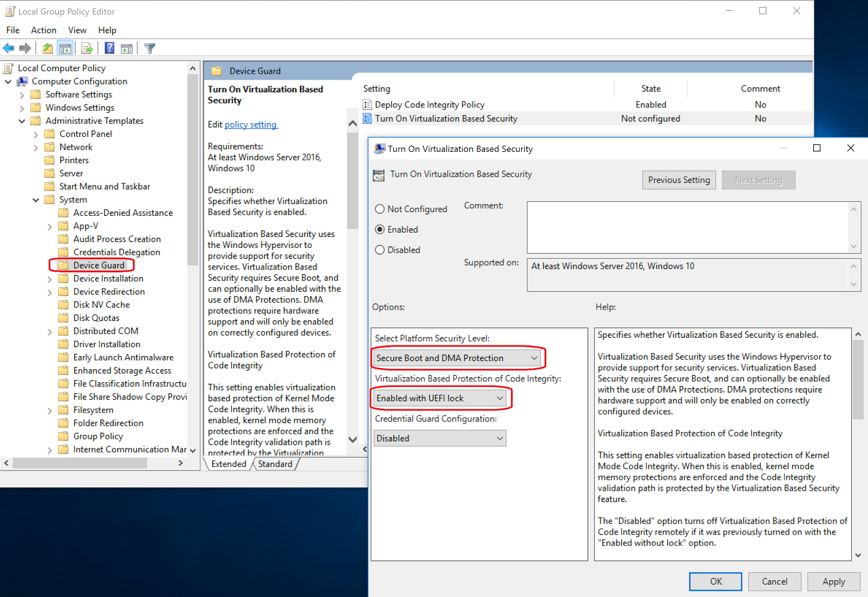The width and height of the screenshot is (868, 597).
Task: Select Driver Installation in the tree
Action: [107, 344]
